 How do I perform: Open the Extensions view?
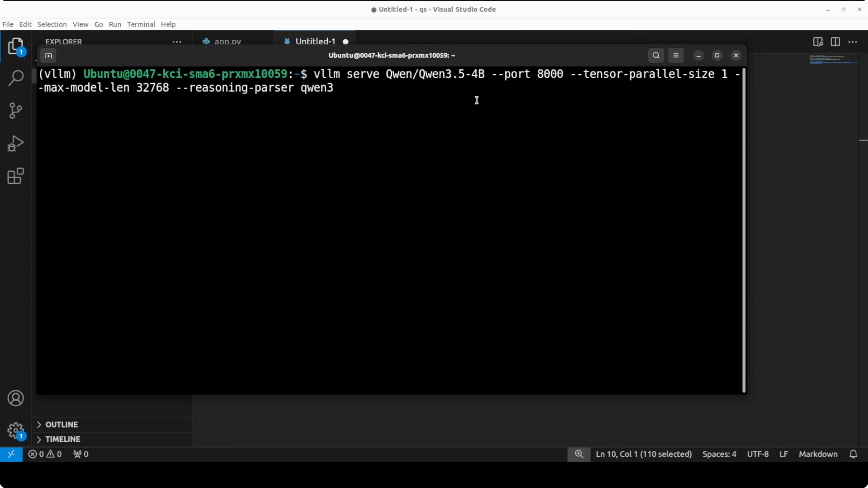(x=16, y=176)
